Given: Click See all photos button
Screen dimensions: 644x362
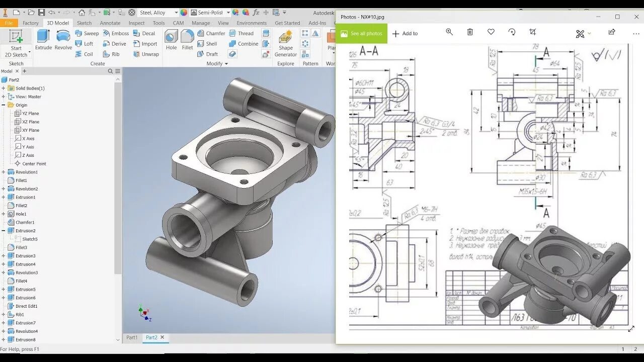Looking at the screenshot, I should (362, 34).
